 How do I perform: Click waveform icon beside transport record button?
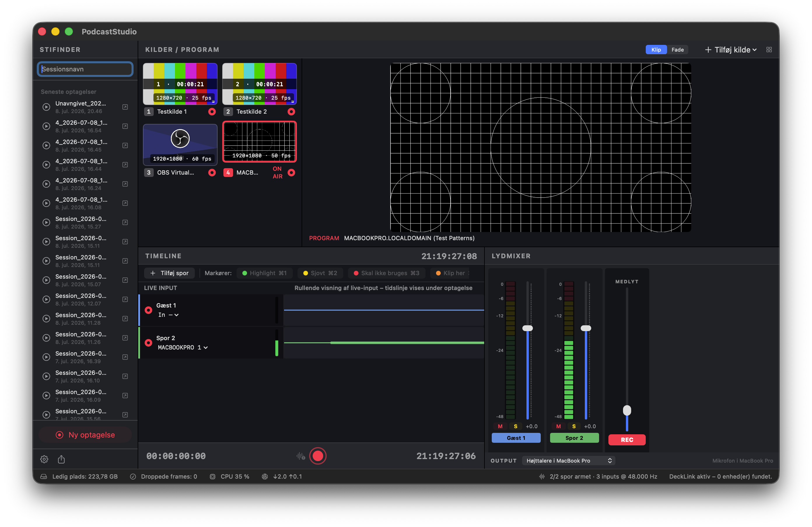pos(301,456)
